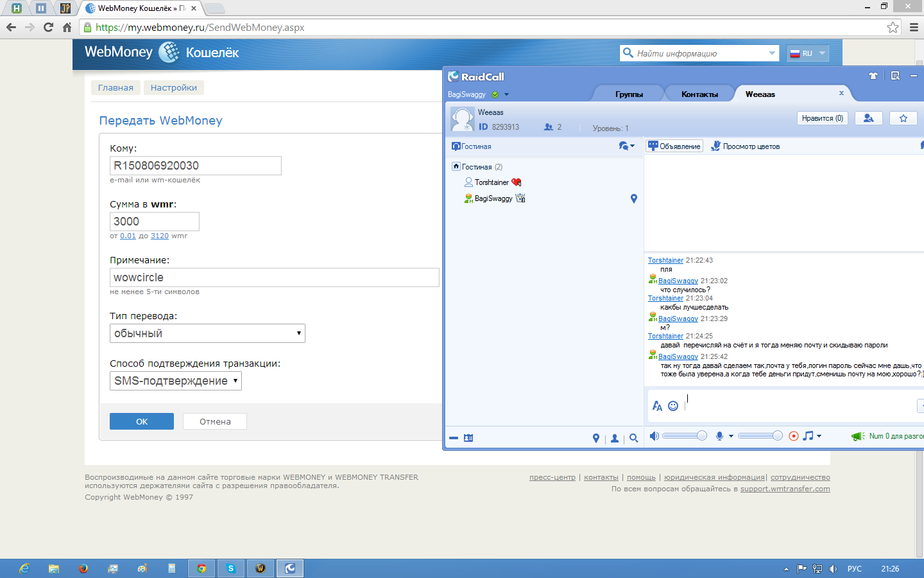Switch to the Группы tab in RaidCall
Viewport: 924px width, 578px height.
(629, 94)
